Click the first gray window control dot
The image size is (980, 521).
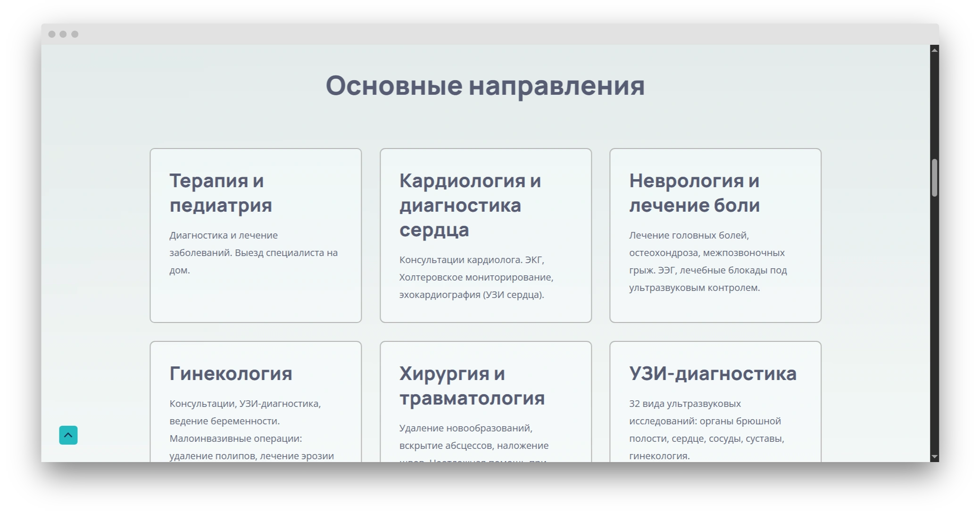(x=52, y=34)
